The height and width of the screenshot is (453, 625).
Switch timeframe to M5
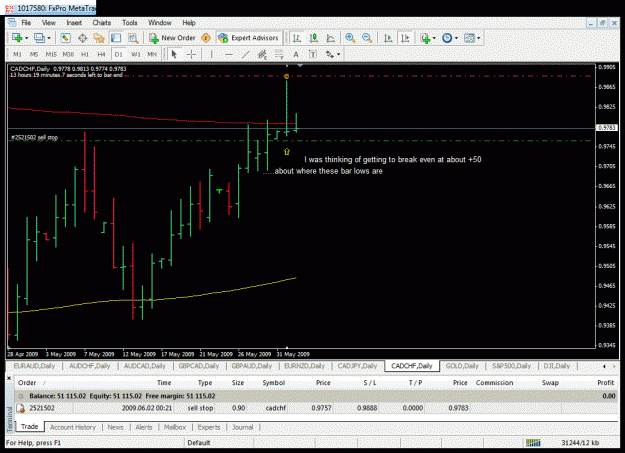coord(34,54)
